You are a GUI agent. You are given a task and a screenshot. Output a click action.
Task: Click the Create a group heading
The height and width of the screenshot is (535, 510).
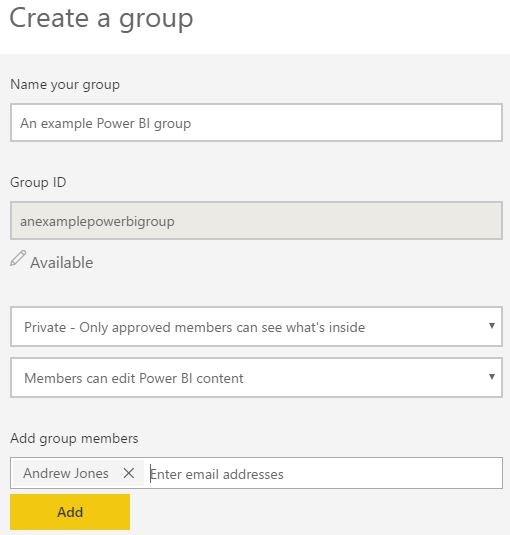[x=101, y=18]
